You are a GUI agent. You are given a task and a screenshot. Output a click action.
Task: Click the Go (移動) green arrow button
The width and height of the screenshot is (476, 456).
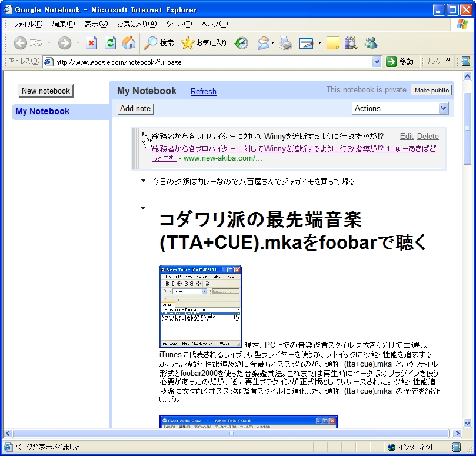400,62
